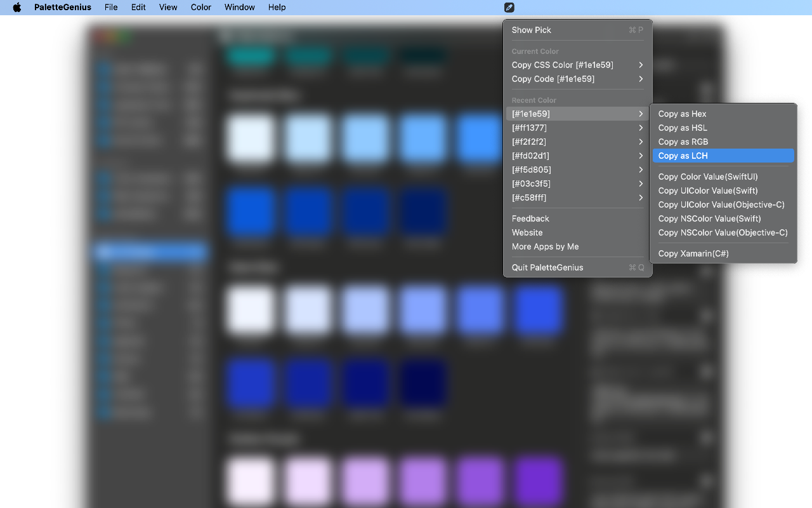
Task: Open the PaletteGenius app menu
Action: (63, 8)
